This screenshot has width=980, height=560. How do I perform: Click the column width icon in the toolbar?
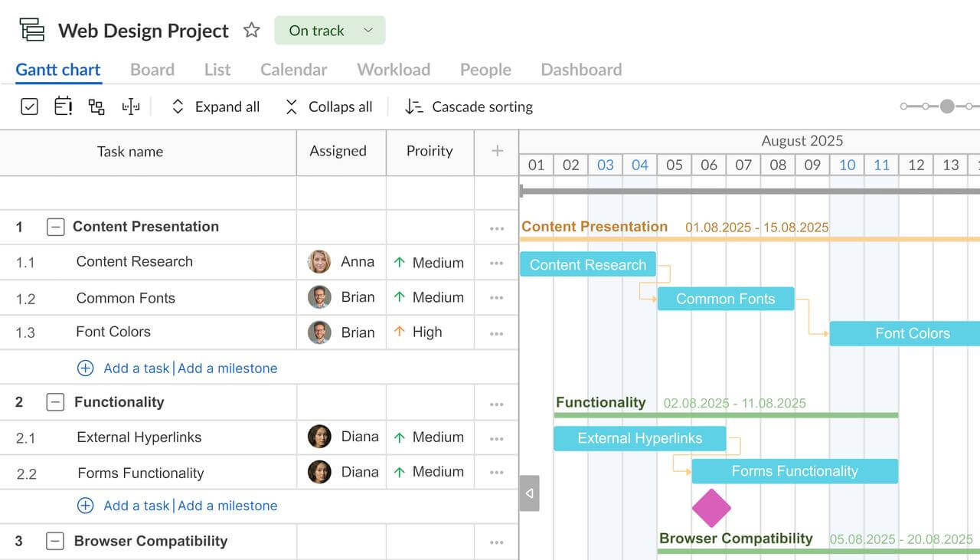click(x=131, y=106)
